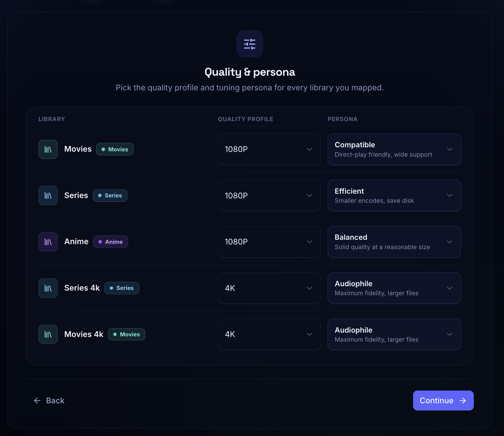Click the green Movies tag beside Movies 4k
The image size is (504, 436).
tap(126, 334)
